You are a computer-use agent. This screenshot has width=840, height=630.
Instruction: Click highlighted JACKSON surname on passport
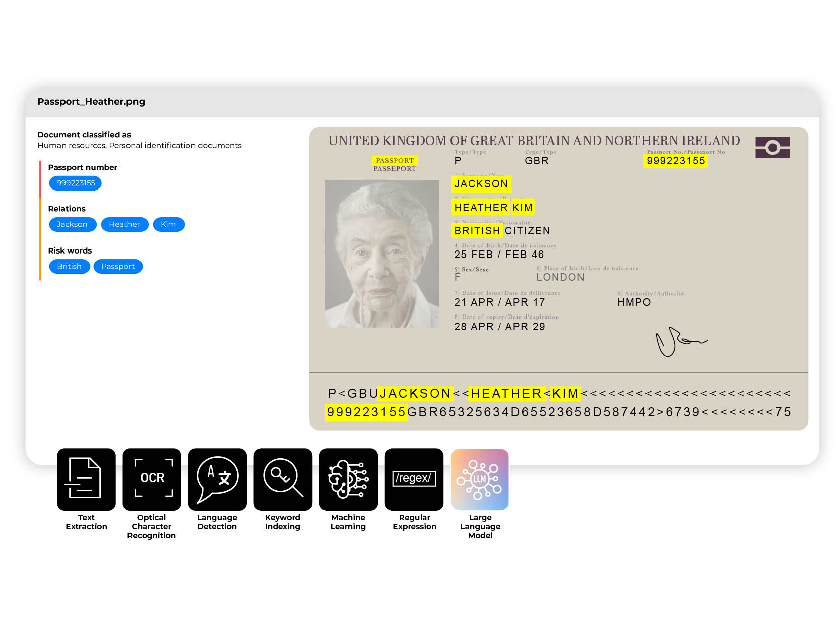pos(481,184)
